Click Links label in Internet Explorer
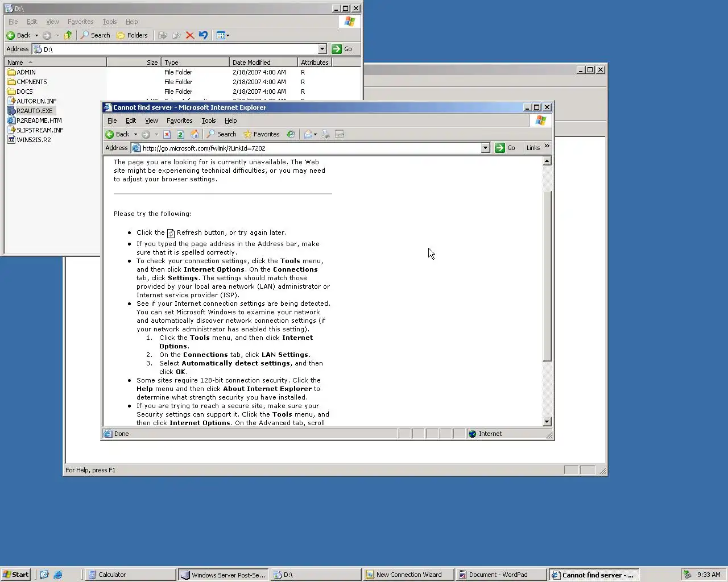Screen dimensions: 728x582 coord(533,148)
